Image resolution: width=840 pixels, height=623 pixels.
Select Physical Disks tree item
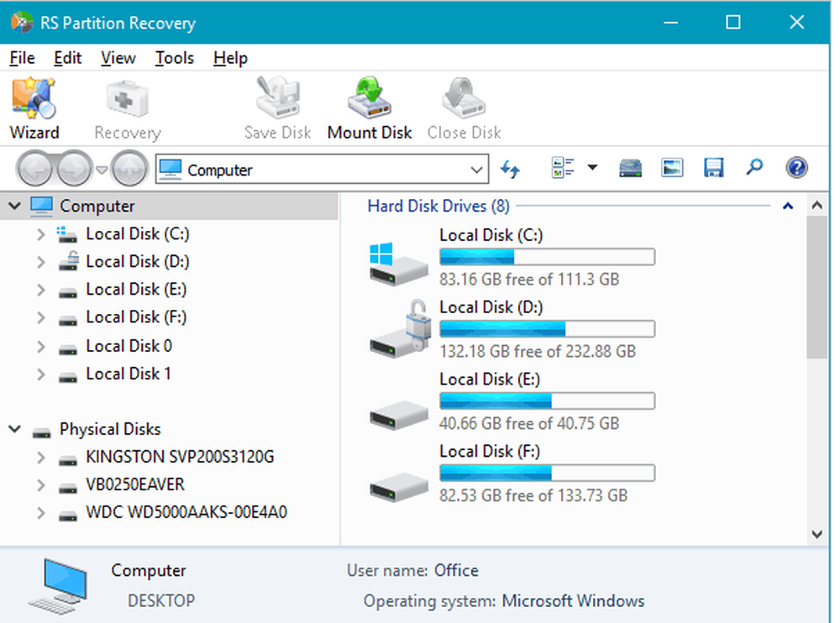pyautogui.click(x=110, y=429)
